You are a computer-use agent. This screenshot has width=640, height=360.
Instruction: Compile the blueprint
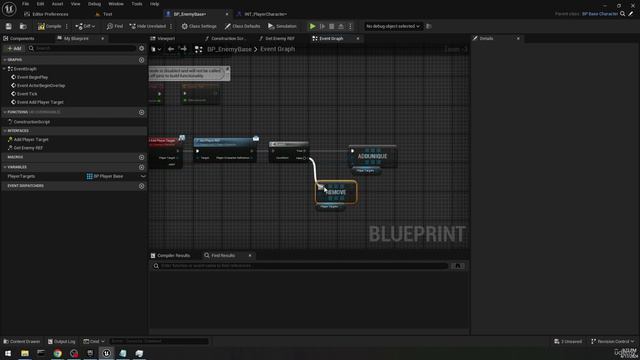49,26
